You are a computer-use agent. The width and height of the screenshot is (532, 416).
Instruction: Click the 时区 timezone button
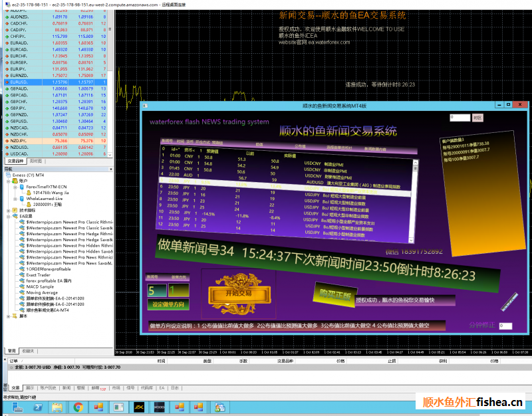coord(477,118)
